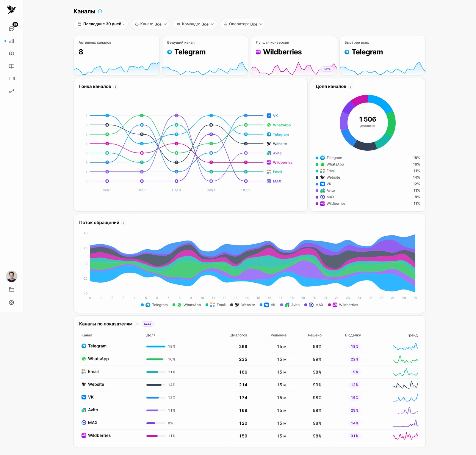Expand the Оператор: Все dropdown
The image size is (476, 455).
click(x=243, y=24)
